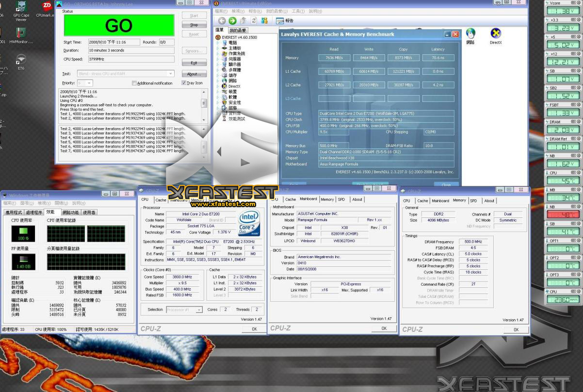Click the red NB temperature gadget
Viewport: 583px width, 392px height.
[563, 212]
